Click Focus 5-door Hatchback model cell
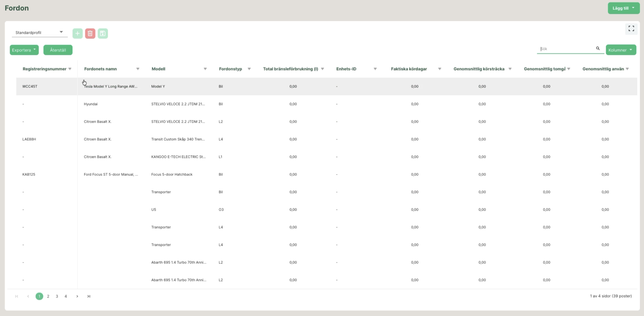Viewport: 644px width, 316px height. (172, 174)
